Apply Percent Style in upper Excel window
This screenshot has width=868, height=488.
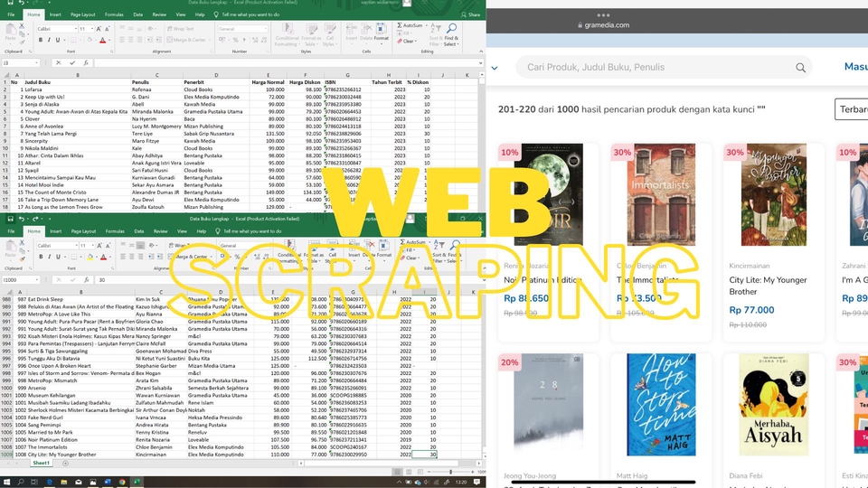235,40
